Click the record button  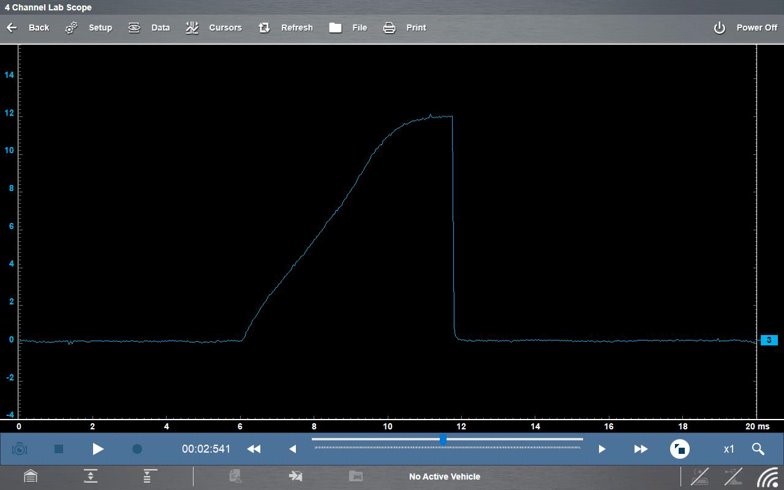click(x=137, y=449)
